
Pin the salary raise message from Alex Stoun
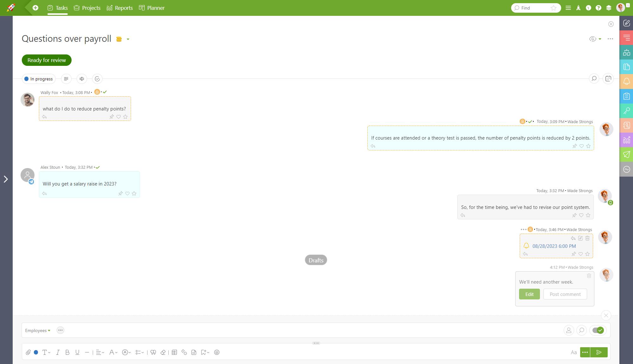(121, 193)
